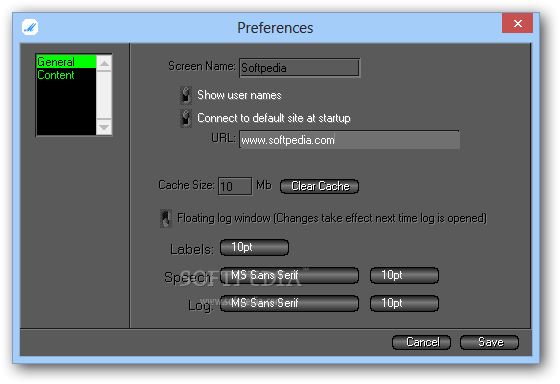Click the URL text field
Screen dimensions: 560x384
click(349, 140)
